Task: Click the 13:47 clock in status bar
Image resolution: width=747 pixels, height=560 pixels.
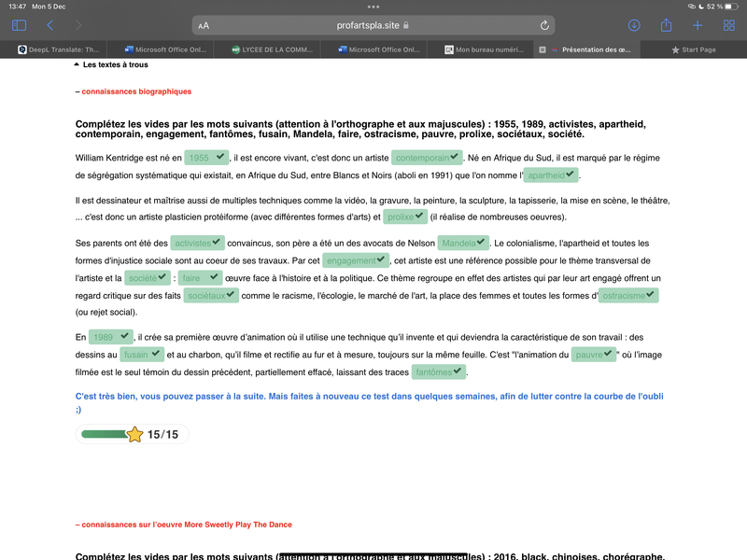Action: (17, 7)
